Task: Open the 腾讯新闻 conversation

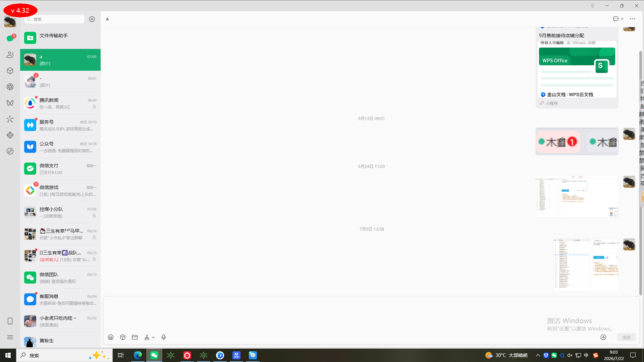Action: [x=60, y=103]
